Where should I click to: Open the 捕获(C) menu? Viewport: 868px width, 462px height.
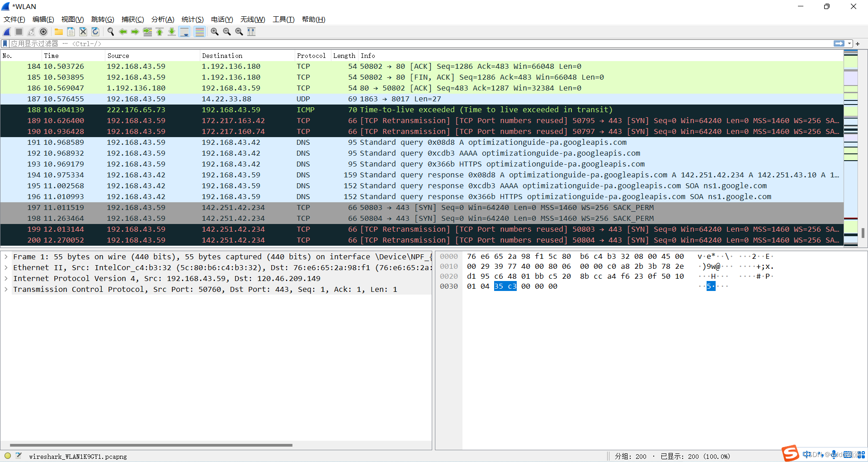click(x=133, y=19)
